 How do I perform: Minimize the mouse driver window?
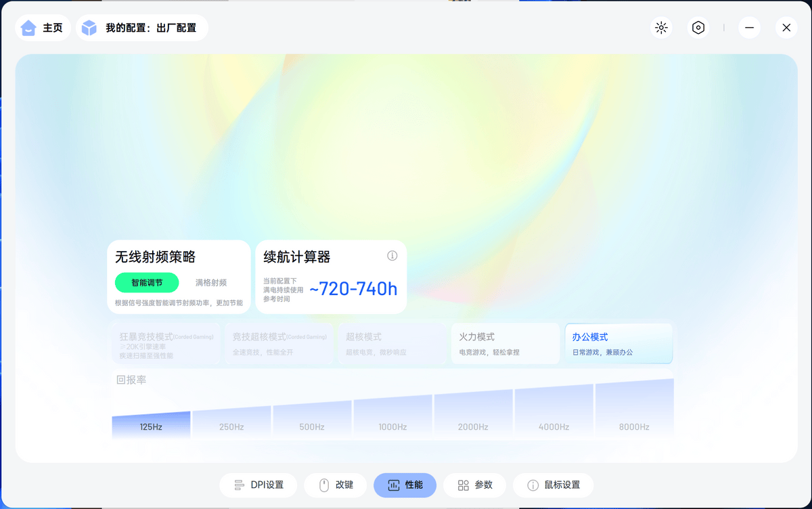749,28
